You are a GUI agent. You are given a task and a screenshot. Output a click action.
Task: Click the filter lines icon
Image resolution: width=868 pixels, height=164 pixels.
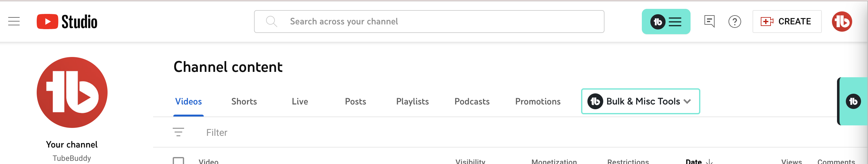click(178, 132)
